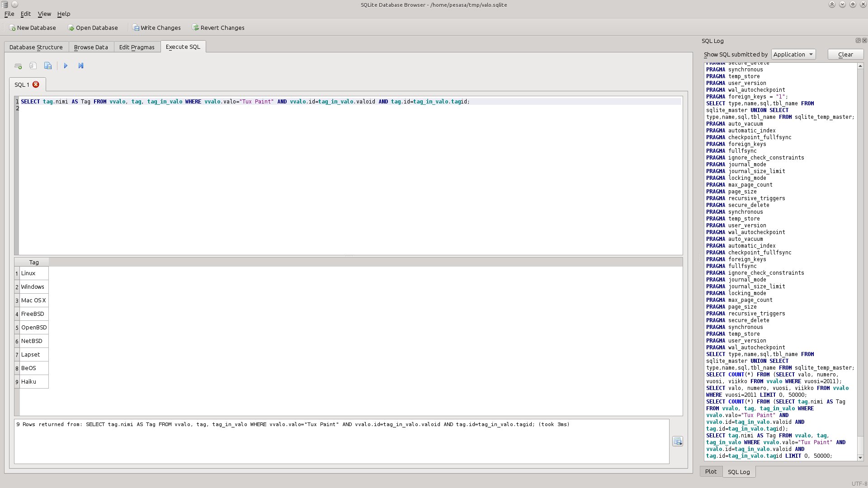Viewport: 868px width, 488px height.
Task: Switch to the Plot dock tab
Action: coord(711,471)
